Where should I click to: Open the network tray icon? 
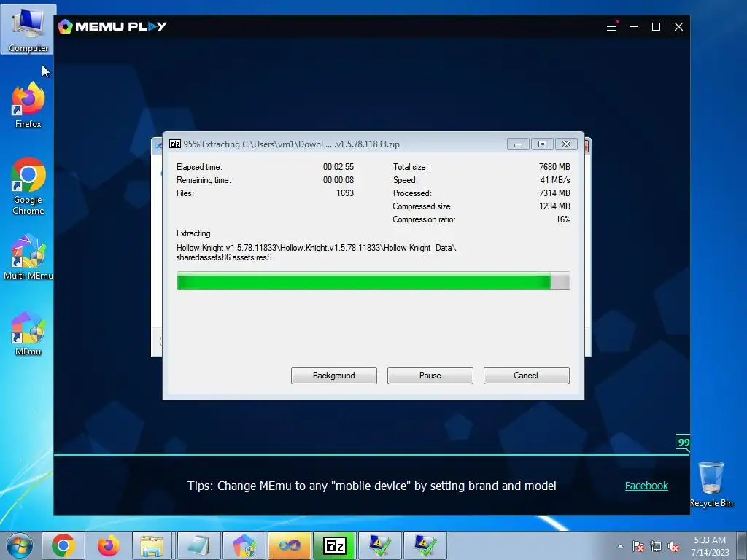[x=656, y=546]
